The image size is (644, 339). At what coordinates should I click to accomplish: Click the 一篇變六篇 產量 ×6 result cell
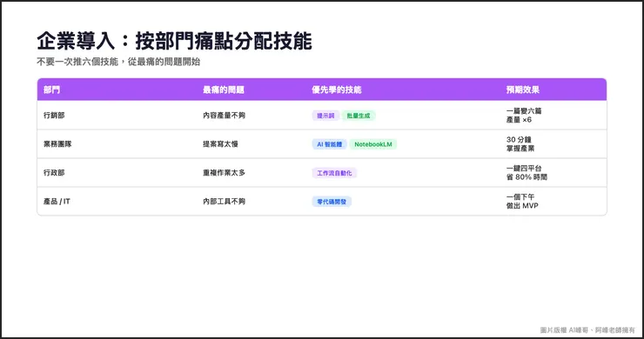tap(524, 116)
